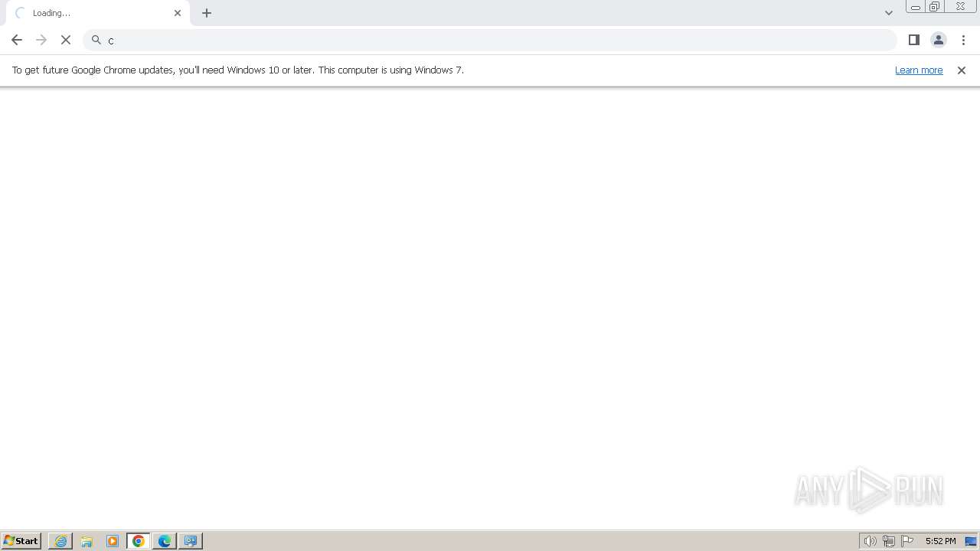
Task: Go back to the previous page
Action: click(17, 40)
